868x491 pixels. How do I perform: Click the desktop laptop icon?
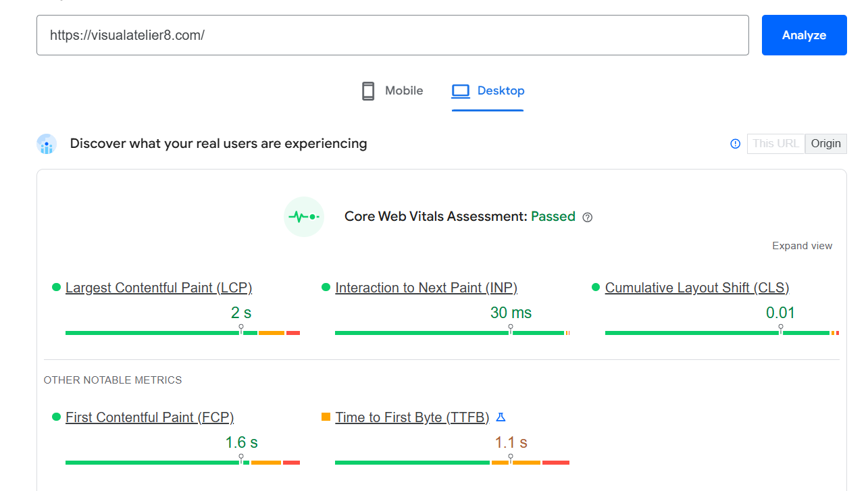pyautogui.click(x=461, y=91)
